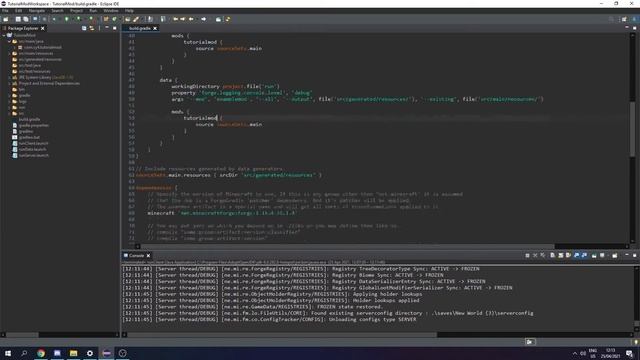The width and height of the screenshot is (640, 360).
Task: Select runServer.launch in Package Explorer
Action: coord(33,155)
